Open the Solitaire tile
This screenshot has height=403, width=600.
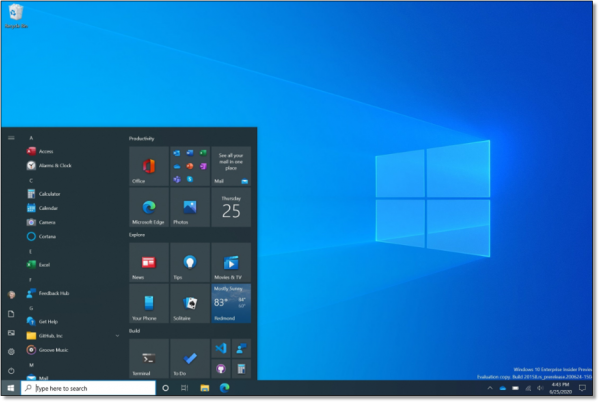190,303
